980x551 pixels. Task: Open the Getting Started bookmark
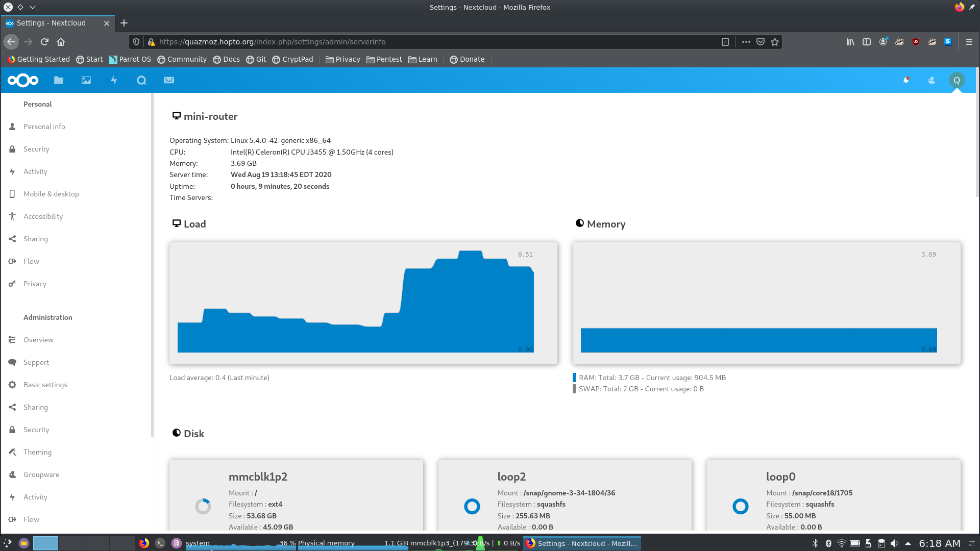39,59
